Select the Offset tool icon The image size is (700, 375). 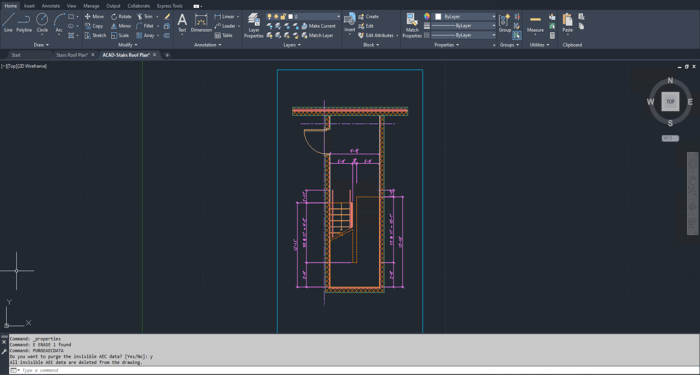(167, 35)
